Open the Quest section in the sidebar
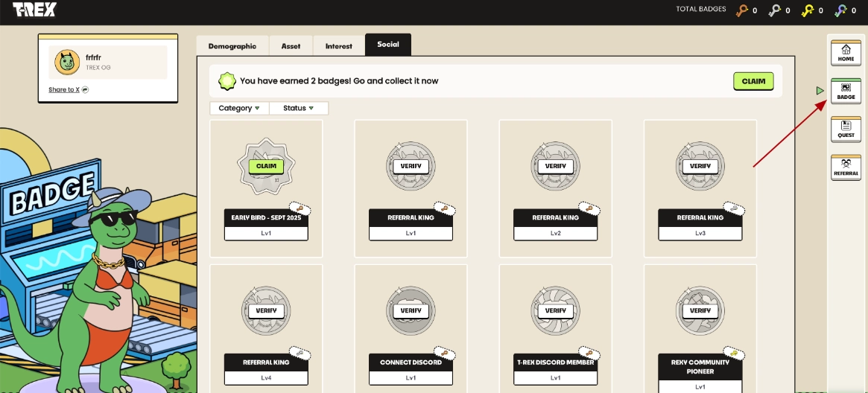This screenshot has height=393, width=868. point(846,130)
